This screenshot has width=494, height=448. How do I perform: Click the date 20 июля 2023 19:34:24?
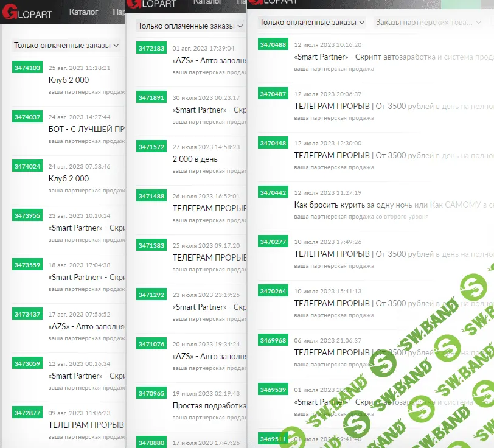pyautogui.click(x=206, y=345)
